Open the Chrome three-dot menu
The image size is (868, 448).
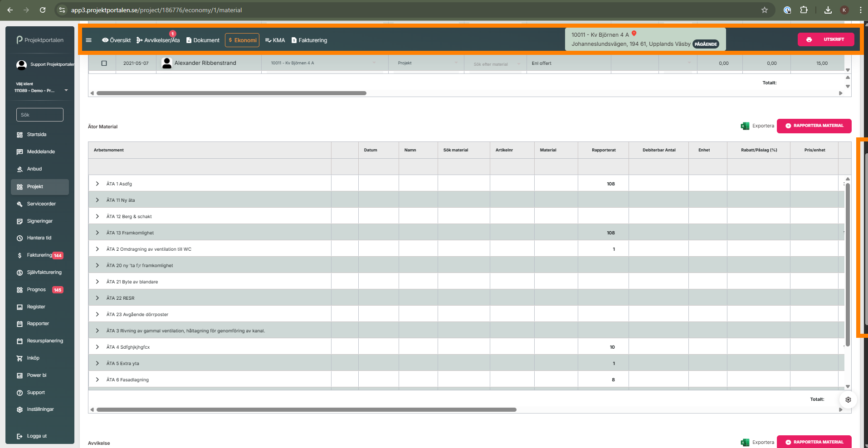point(860,10)
